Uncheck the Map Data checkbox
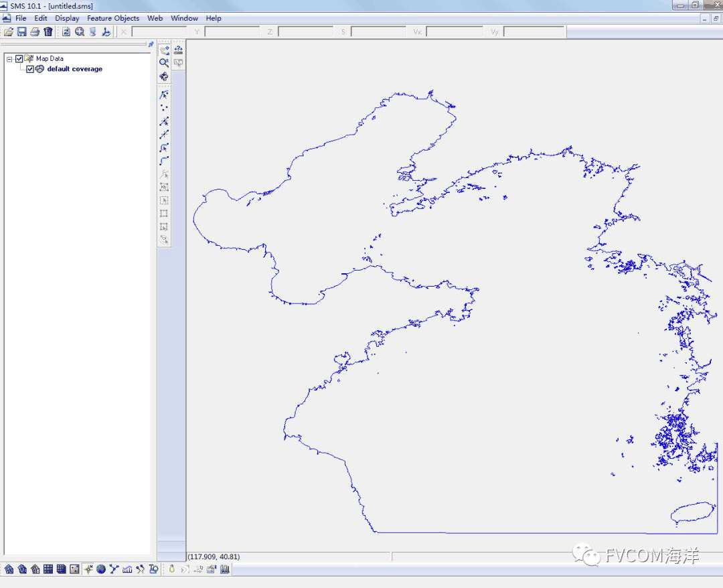This screenshot has height=588, width=723. pyautogui.click(x=19, y=59)
